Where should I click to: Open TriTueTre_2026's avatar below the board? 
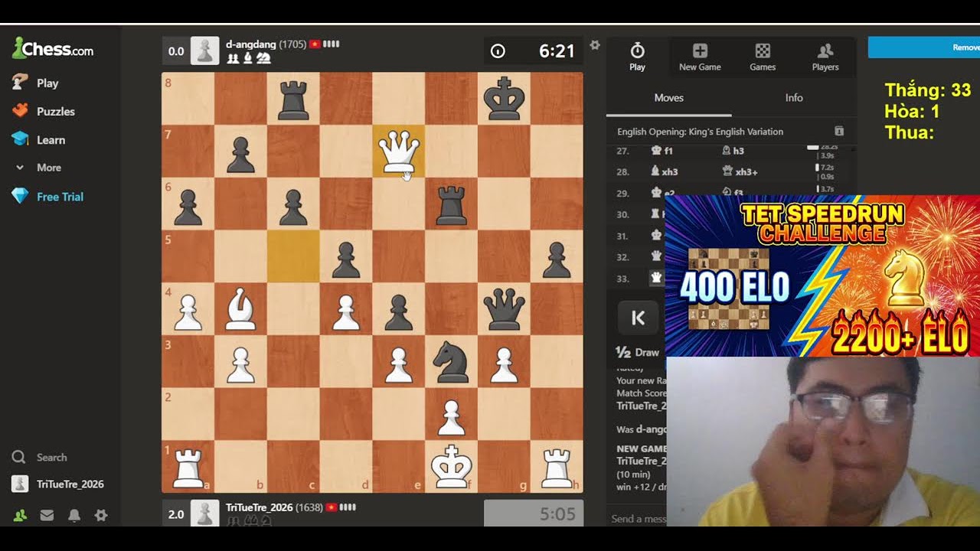click(204, 514)
